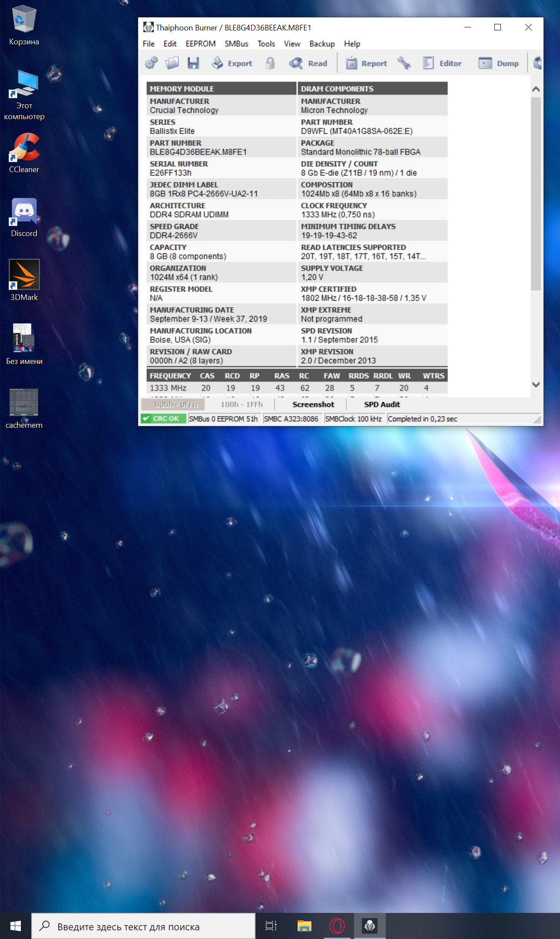The image size is (560, 939).
Task: Click the open folder toolbar icon
Action: click(x=172, y=63)
